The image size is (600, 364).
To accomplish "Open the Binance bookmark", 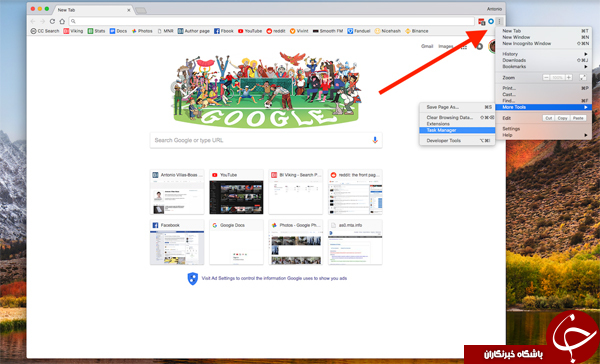I will click(x=417, y=31).
